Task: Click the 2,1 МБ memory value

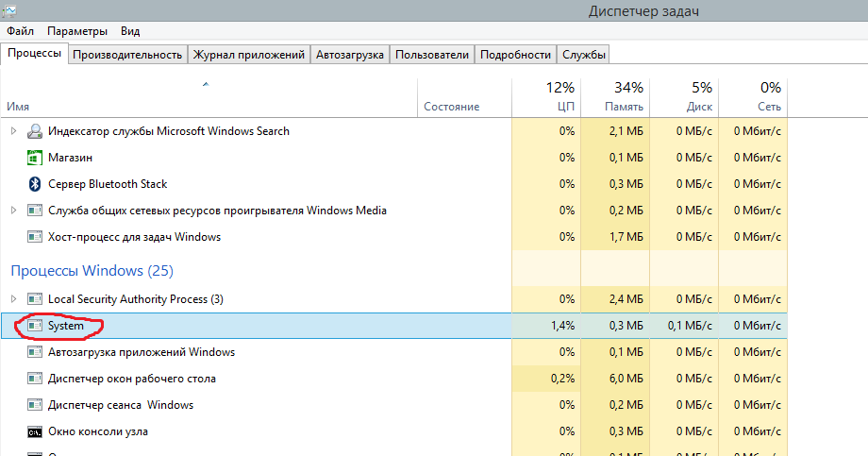Action: (x=626, y=131)
